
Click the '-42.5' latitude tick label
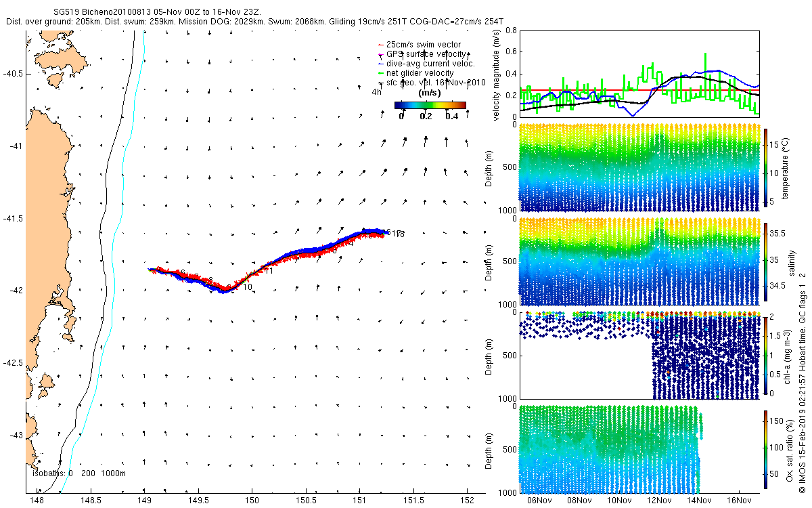pyautogui.click(x=13, y=363)
